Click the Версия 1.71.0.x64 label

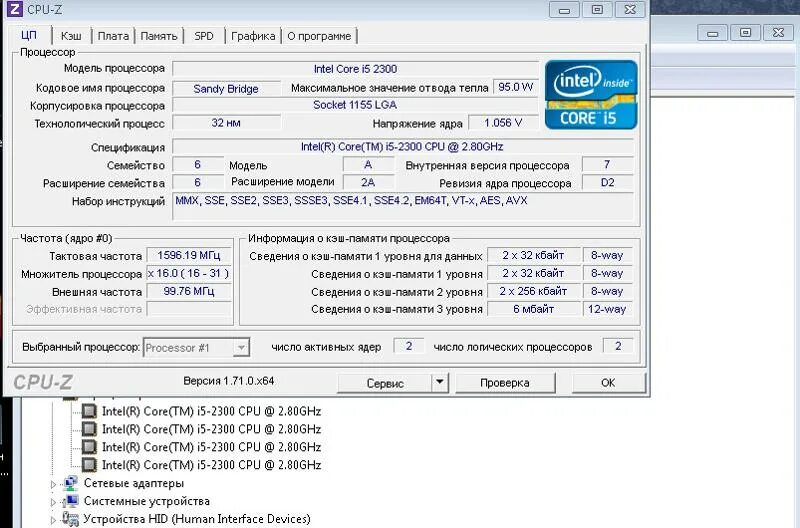point(229,381)
